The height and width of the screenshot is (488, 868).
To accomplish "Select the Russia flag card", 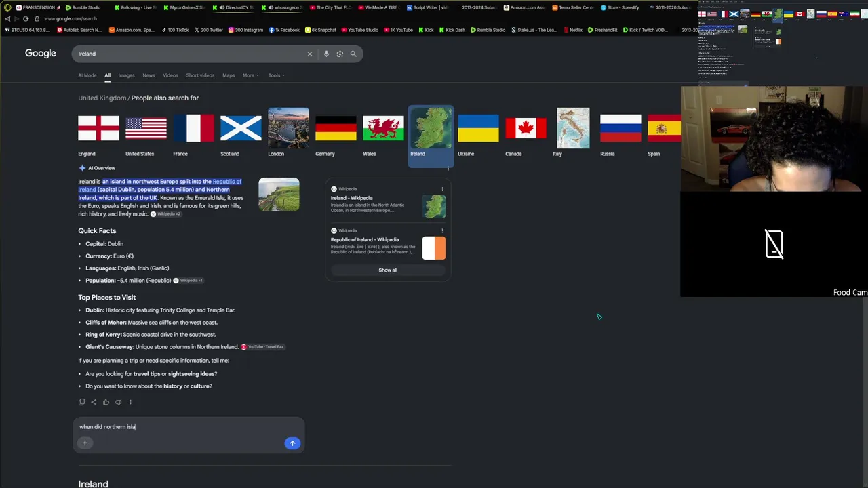I will 620,133.
